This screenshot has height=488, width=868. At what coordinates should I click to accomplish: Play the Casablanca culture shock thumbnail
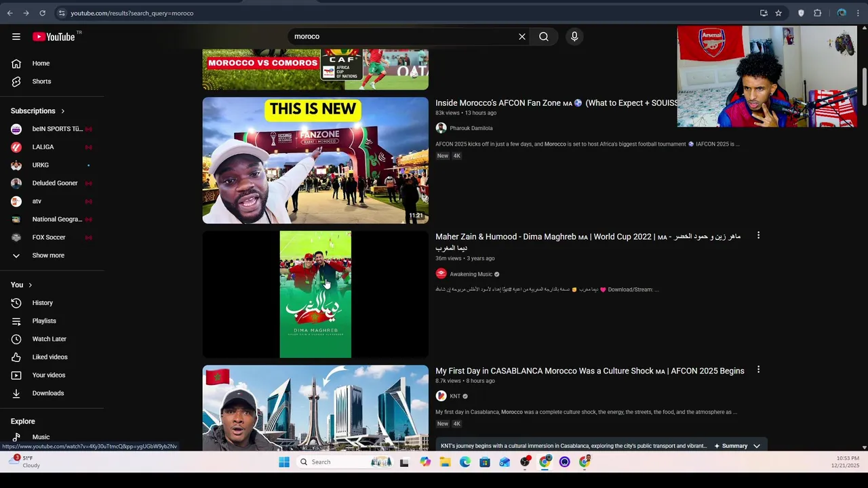315,407
